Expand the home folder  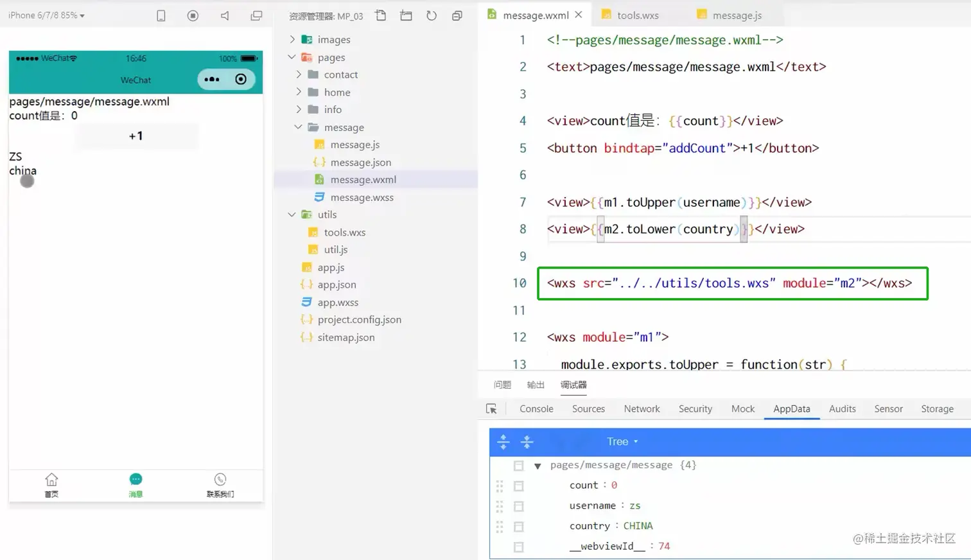299,92
